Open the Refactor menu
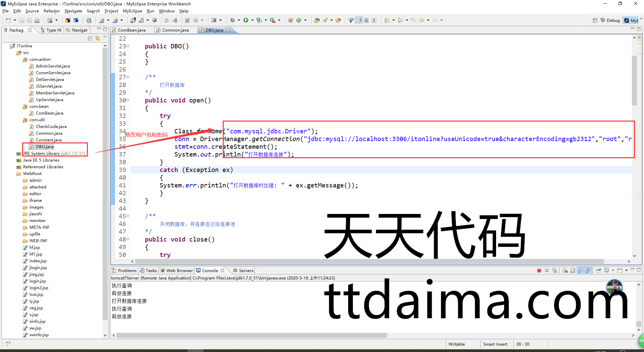 pos(52,11)
